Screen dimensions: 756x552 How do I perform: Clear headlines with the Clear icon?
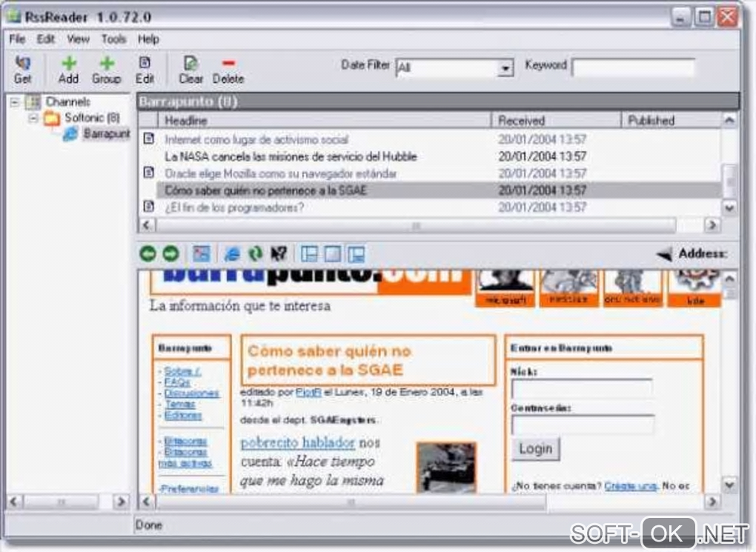(191, 70)
